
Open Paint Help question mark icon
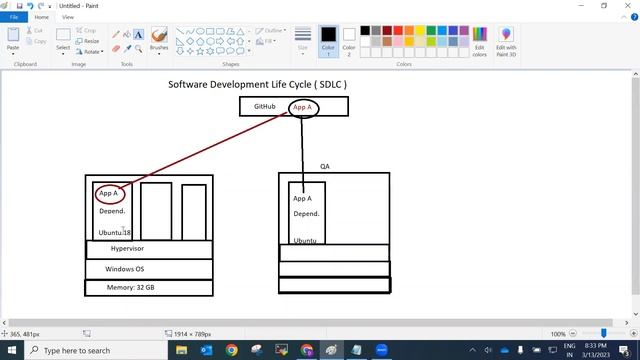(x=634, y=17)
